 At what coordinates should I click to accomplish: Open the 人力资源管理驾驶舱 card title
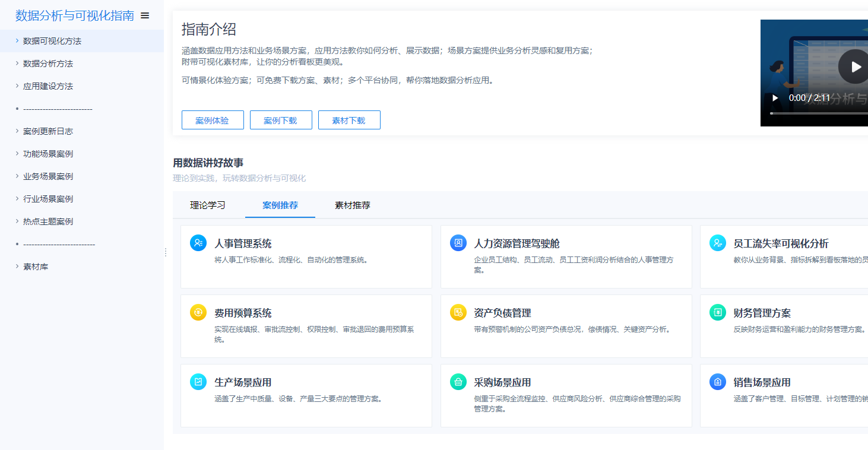point(517,243)
